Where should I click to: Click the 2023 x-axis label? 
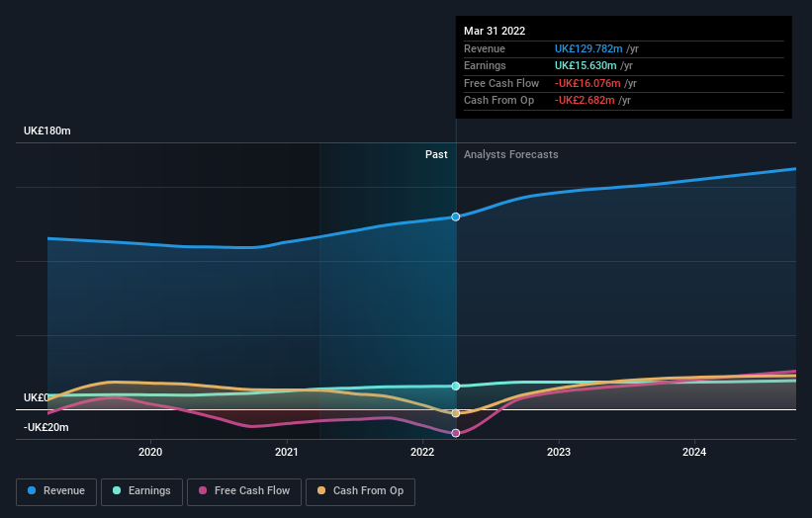[559, 453]
